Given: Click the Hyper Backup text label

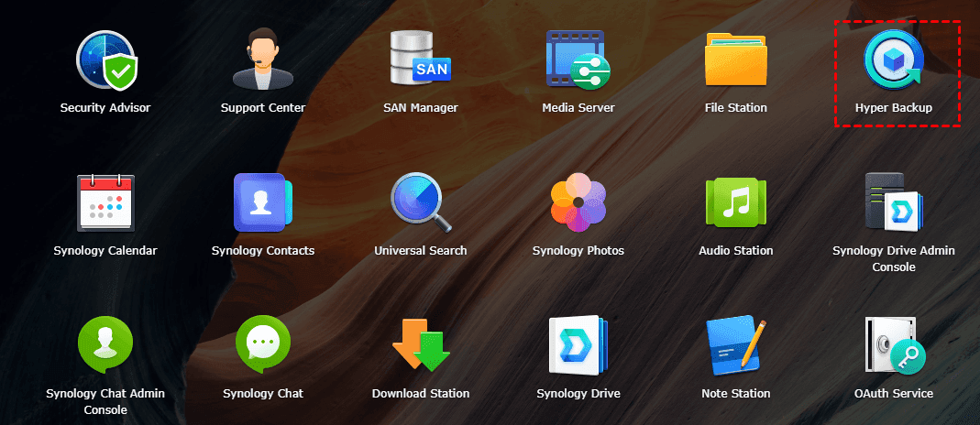Looking at the screenshot, I should 893,108.
